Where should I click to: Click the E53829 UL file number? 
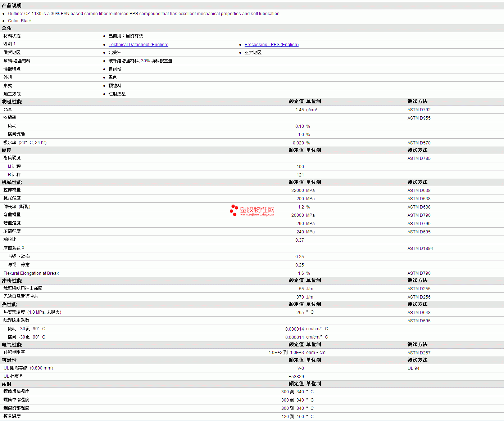(296, 377)
